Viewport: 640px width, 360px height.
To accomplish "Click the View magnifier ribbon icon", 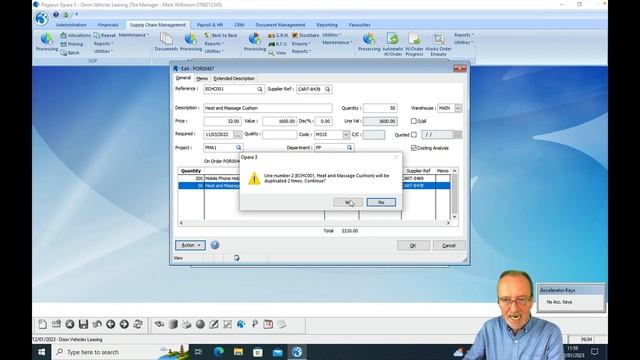I will pos(277,53).
